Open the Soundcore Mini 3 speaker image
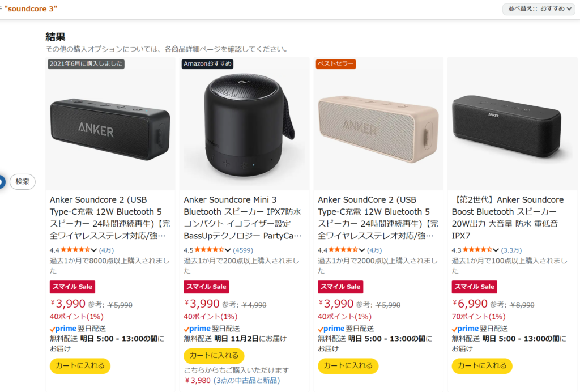Screen dimensions: 580x392 coord(244,125)
